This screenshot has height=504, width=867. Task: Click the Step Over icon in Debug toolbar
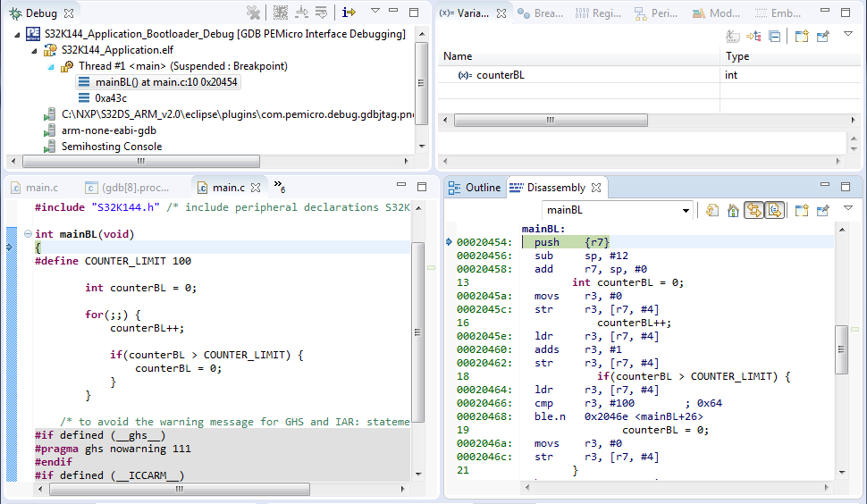click(x=301, y=13)
